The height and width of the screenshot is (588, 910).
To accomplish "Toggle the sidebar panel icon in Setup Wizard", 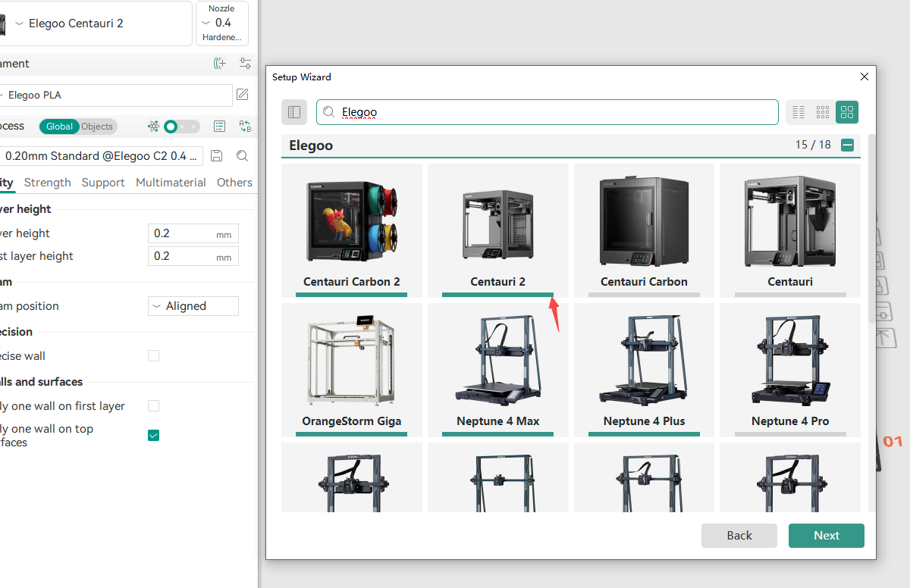I will [x=294, y=112].
